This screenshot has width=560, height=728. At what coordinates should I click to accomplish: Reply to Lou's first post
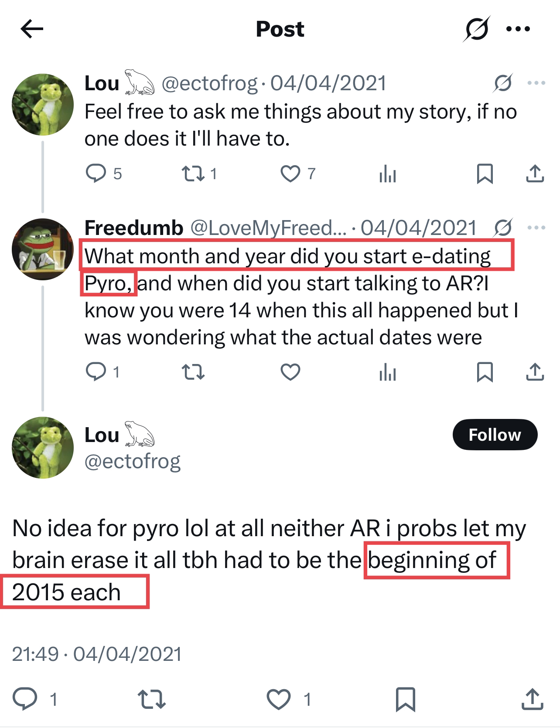click(96, 173)
